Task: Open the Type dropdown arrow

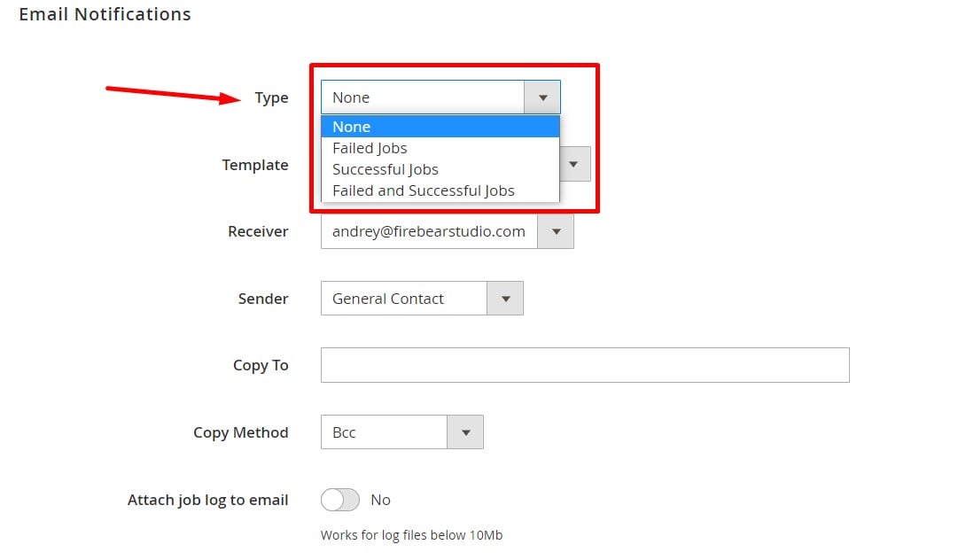Action: pyautogui.click(x=542, y=97)
